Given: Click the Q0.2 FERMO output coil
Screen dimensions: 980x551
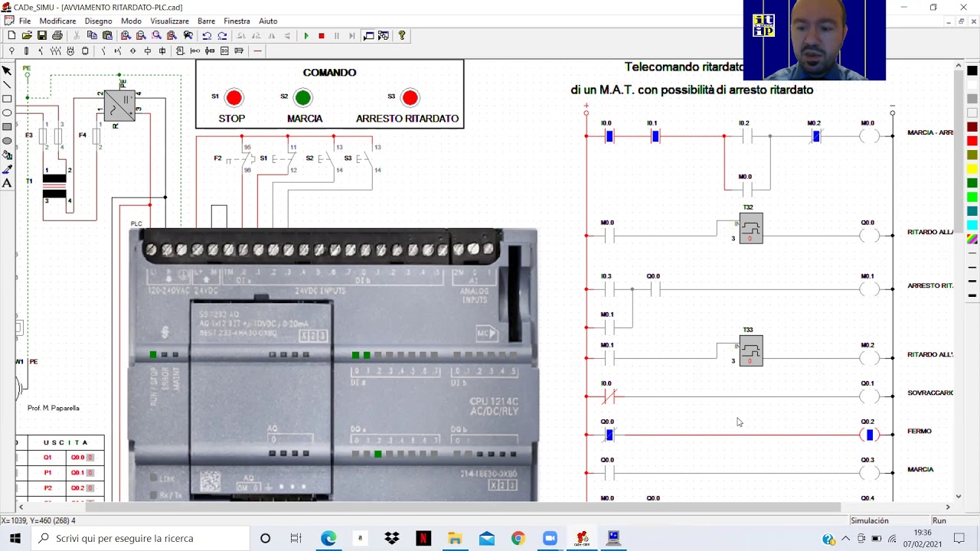Looking at the screenshot, I should coord(870,435).
